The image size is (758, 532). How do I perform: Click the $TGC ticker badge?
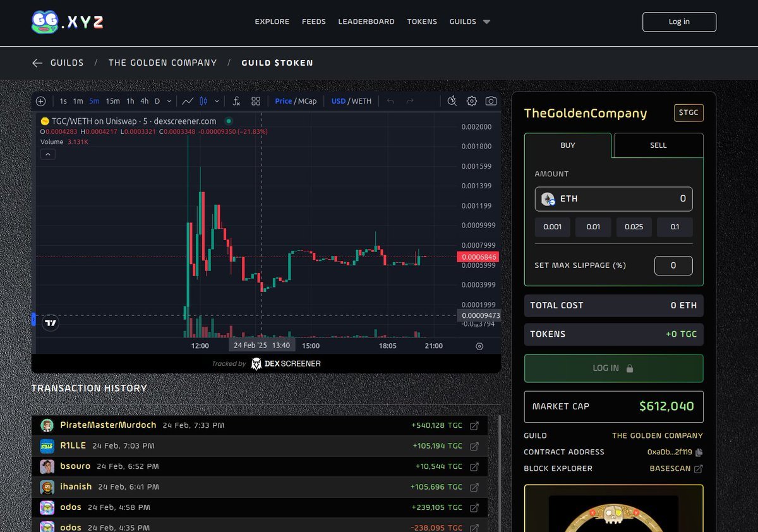[x=689, y=113]
